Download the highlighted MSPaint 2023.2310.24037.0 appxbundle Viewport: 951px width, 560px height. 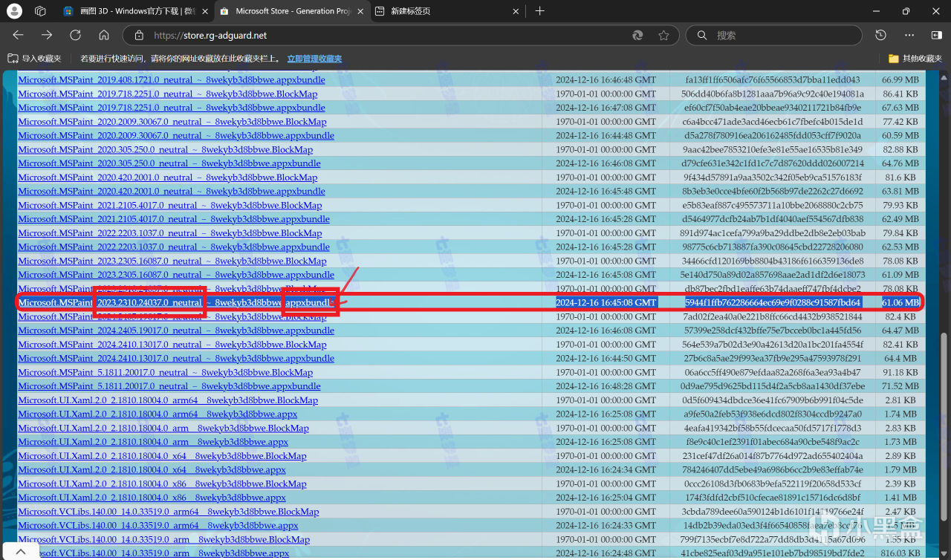click(x=176, y=303)
